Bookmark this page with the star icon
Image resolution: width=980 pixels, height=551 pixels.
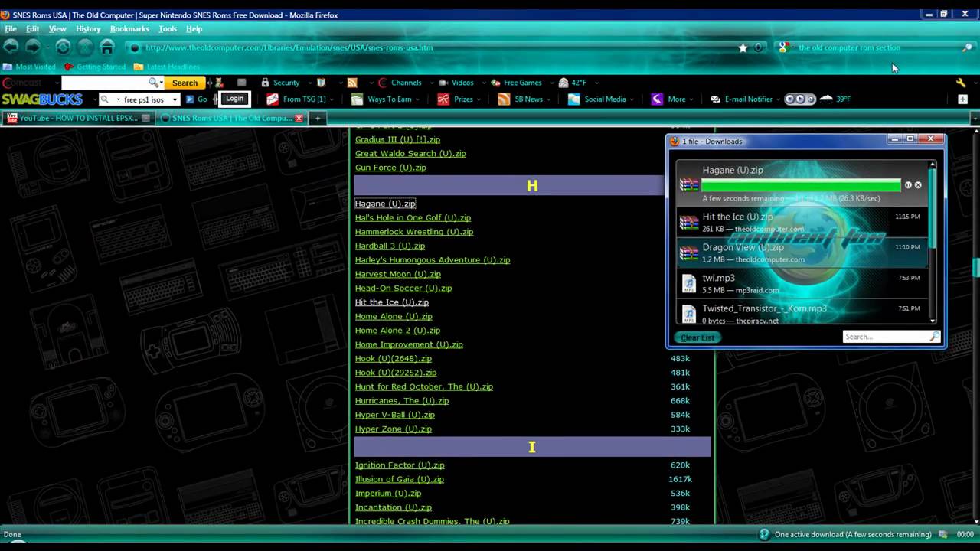click(x=743, y=47)
